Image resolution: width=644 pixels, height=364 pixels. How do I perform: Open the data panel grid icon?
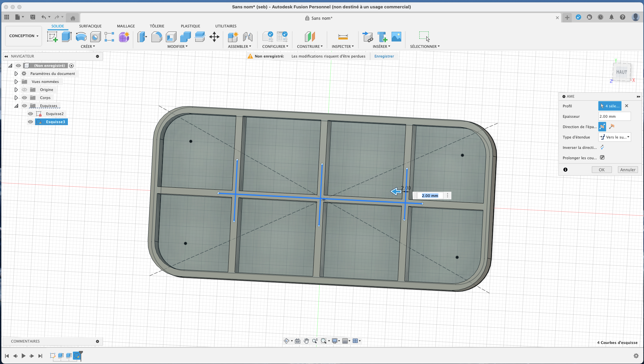click(x=7, y=17)
